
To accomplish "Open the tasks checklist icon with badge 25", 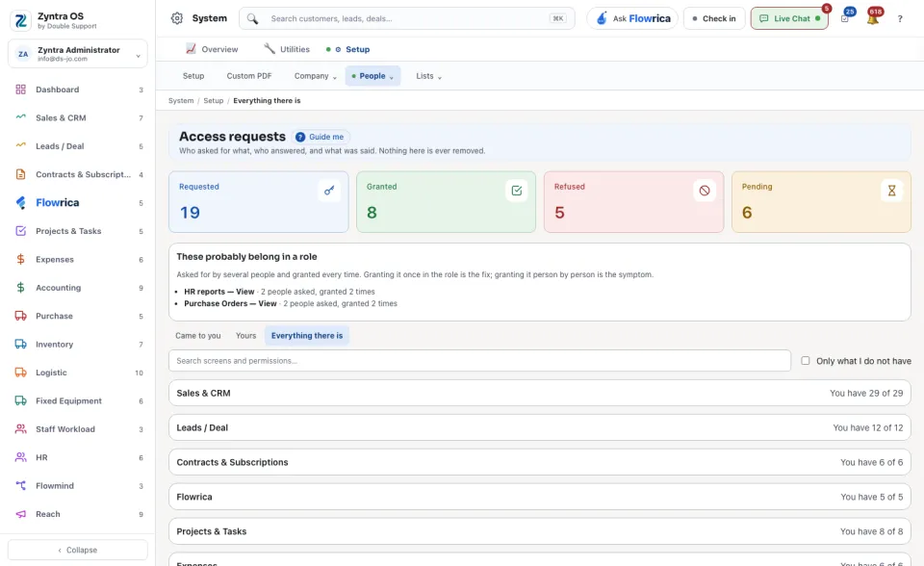I will 845,18.
